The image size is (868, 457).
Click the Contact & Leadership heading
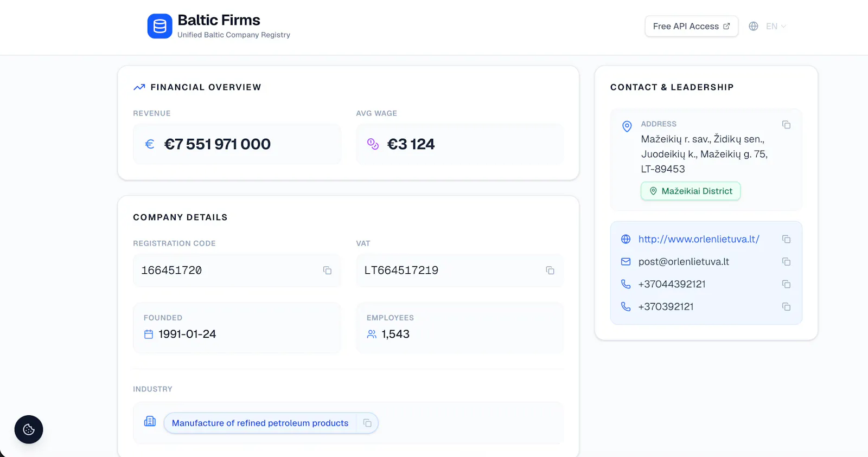pyautogui.click(x=672, y=87)
